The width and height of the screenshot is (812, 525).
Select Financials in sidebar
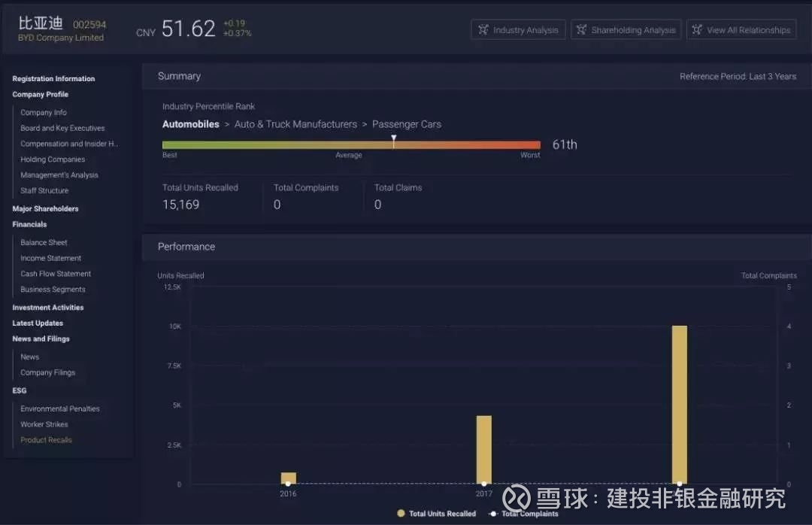point(29,224)
